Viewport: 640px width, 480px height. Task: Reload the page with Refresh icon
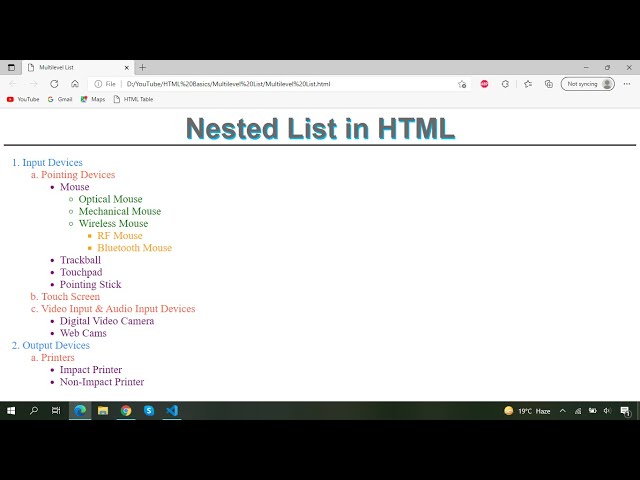(54, 84)
